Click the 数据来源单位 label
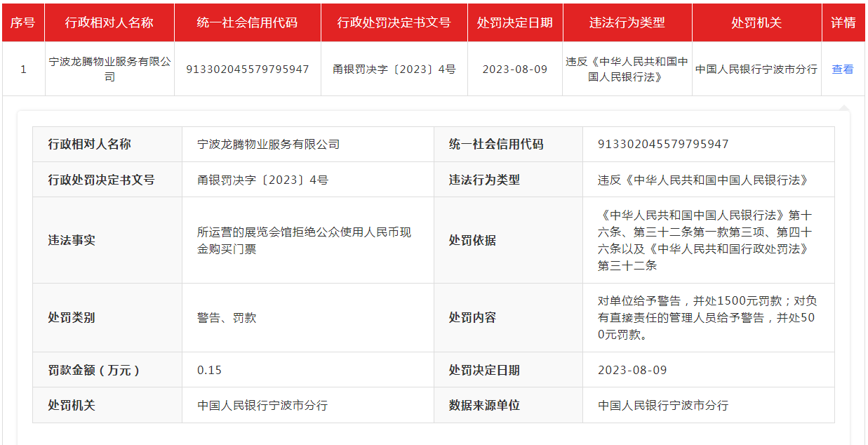The height and width of the screenshot is (445, 868). point(484,405)
